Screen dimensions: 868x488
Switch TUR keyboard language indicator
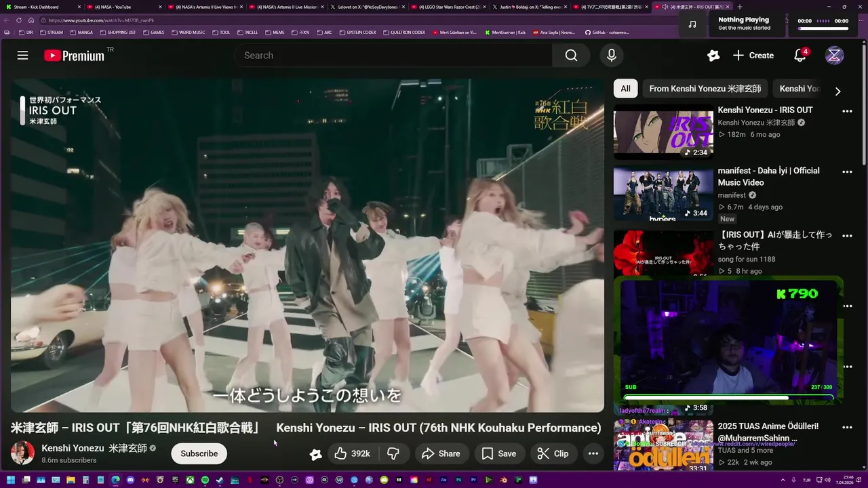pyautogui.click(x=807, y=481)
